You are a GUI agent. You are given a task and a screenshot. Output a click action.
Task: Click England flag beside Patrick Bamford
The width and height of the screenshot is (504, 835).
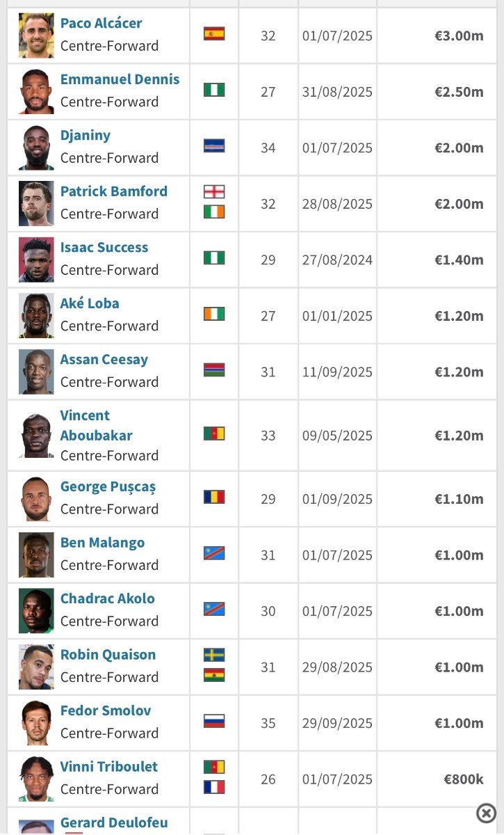(x=214, y=192)
